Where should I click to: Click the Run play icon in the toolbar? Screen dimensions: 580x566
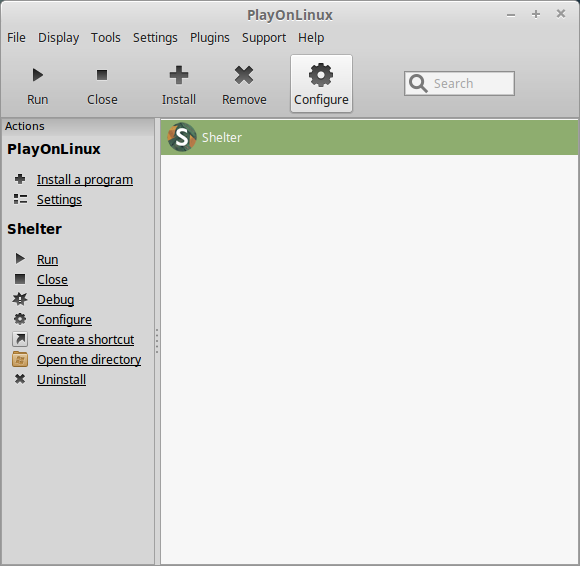tap(37, 75)
